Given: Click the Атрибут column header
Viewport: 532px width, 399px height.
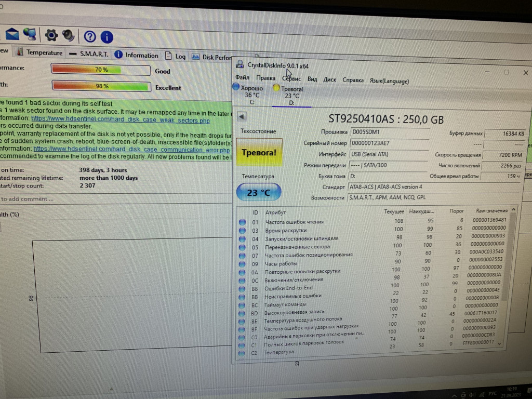Looking at the screenshot, I should 275,212.
